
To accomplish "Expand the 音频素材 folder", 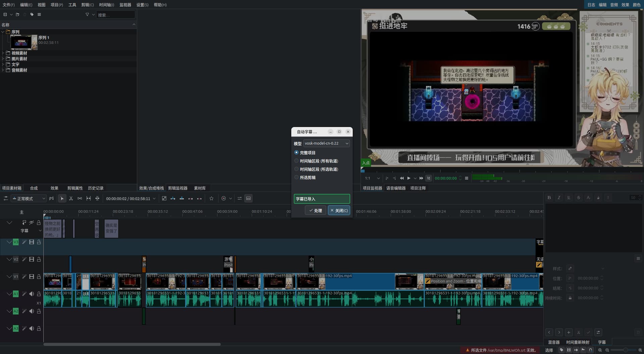I will 3,70.
